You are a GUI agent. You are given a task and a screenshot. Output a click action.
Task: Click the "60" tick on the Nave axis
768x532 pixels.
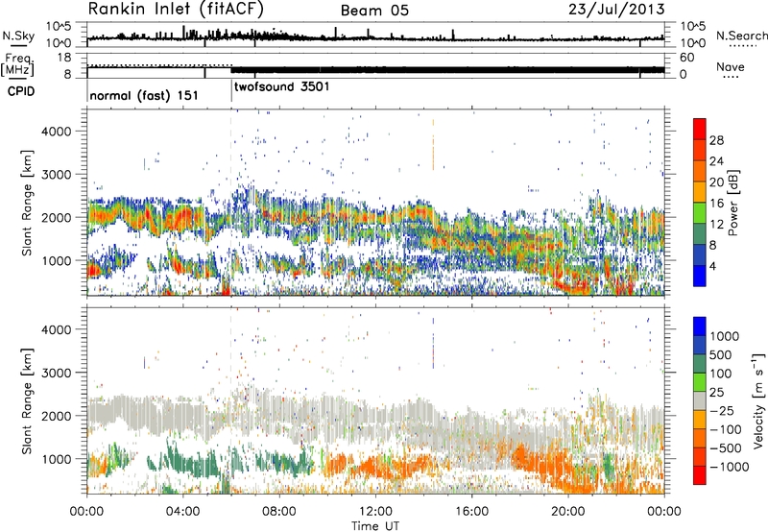click(686, 58)
